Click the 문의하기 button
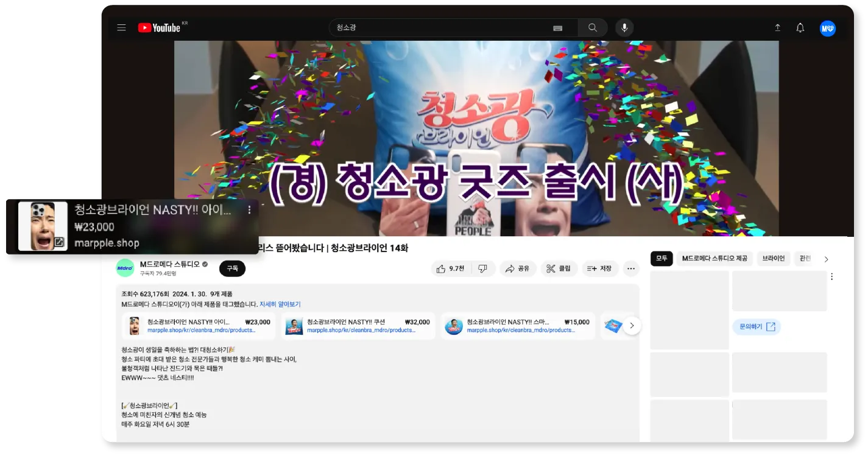The width and height of the screenshot is (868, 456). click(757, 327)
